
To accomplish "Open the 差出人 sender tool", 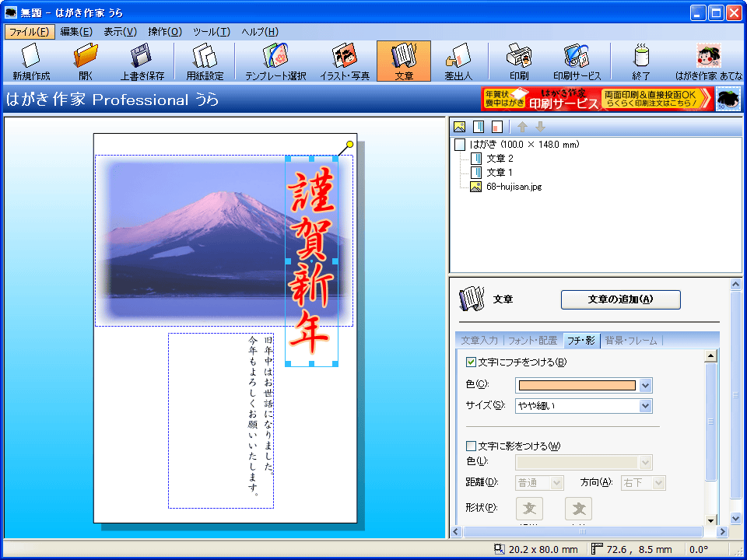I will point(458,61).
